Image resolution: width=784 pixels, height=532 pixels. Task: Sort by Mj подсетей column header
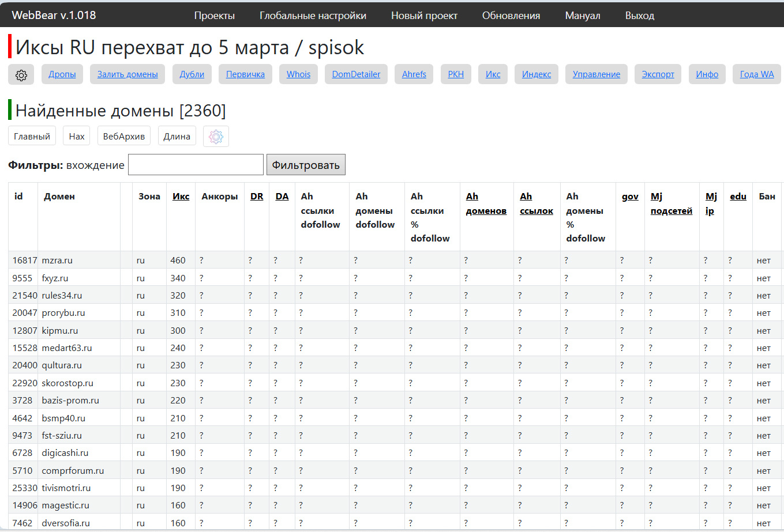click(x=671, y=203)
